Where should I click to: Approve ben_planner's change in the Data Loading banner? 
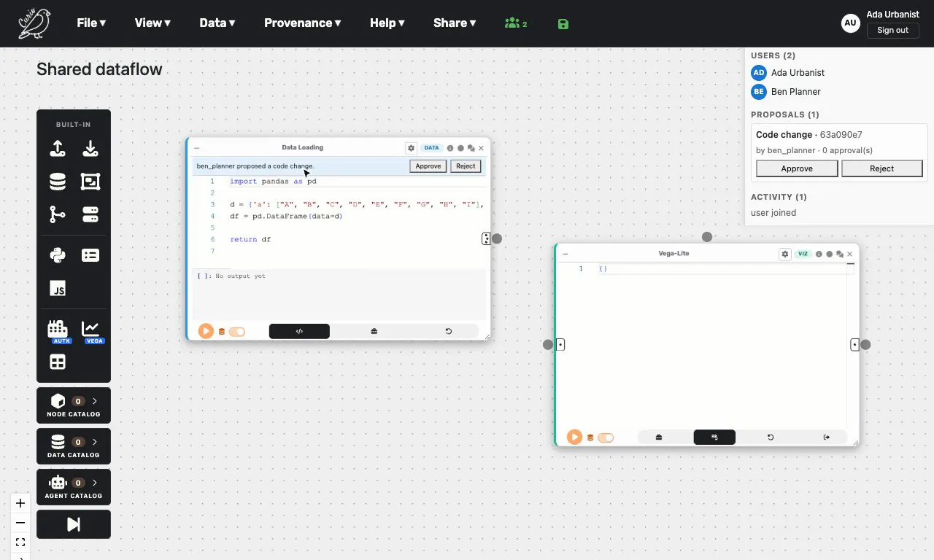tap(428, 166)
